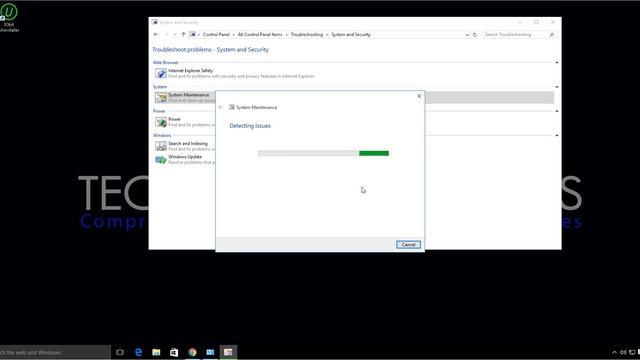Go up one level with the up arrow

click(x=183, y=34)
